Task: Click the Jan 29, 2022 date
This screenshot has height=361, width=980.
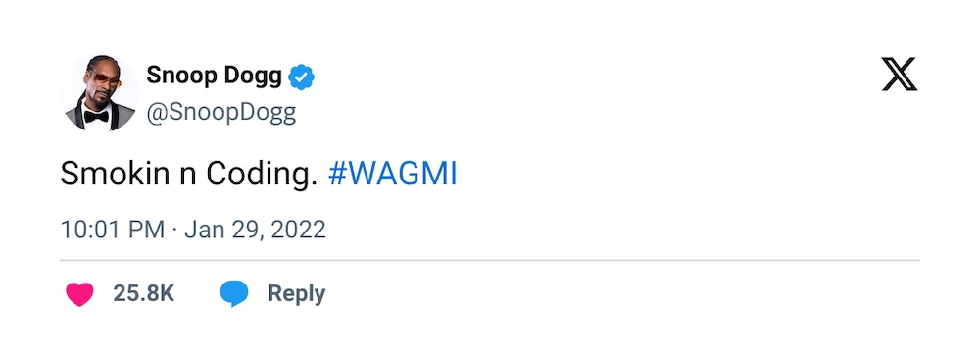Action: [x=255, y=230]
